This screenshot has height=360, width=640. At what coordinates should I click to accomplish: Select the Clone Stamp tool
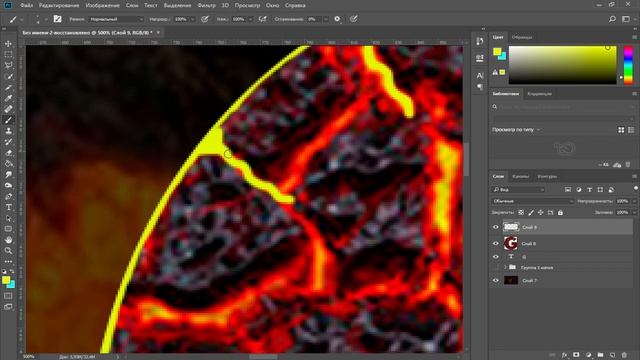[8, 131]
